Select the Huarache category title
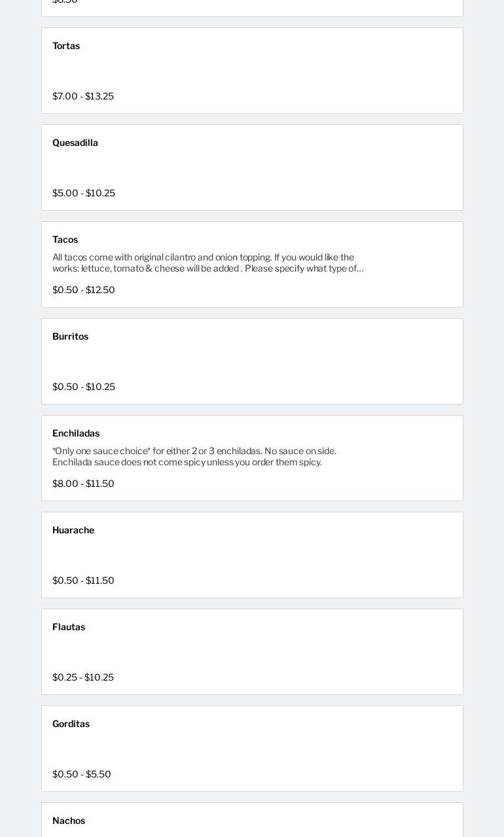 (x=73, y=530)
